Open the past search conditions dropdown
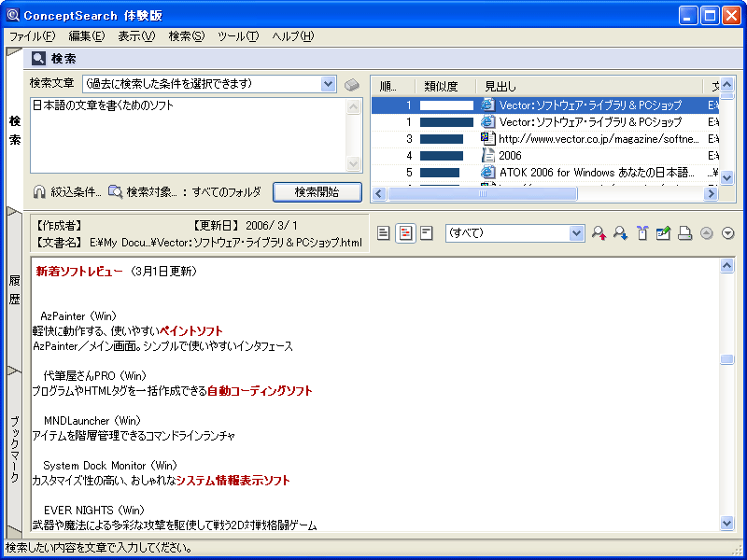Image resolution: width=747 pixels, height=560 pixels. [328, 84]
